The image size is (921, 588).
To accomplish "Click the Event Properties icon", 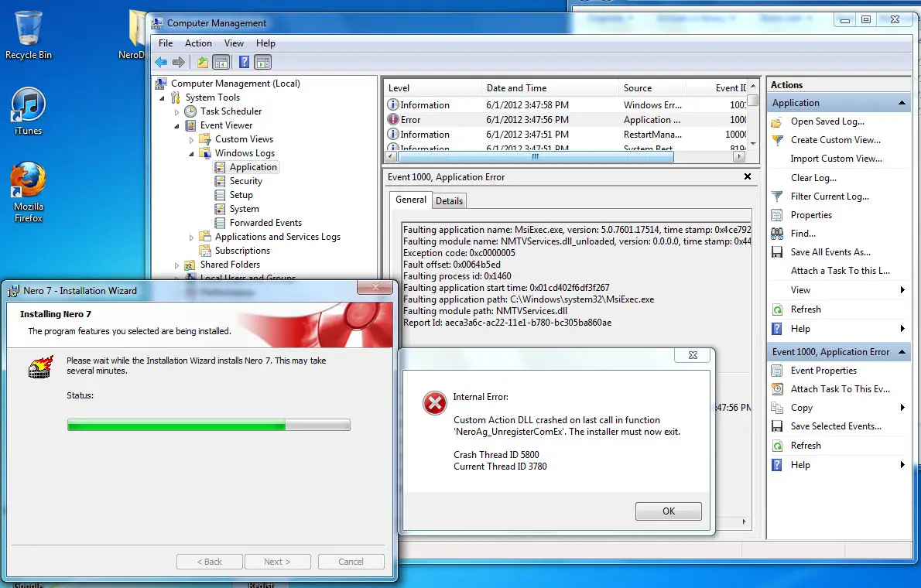I will pos(776,371).
